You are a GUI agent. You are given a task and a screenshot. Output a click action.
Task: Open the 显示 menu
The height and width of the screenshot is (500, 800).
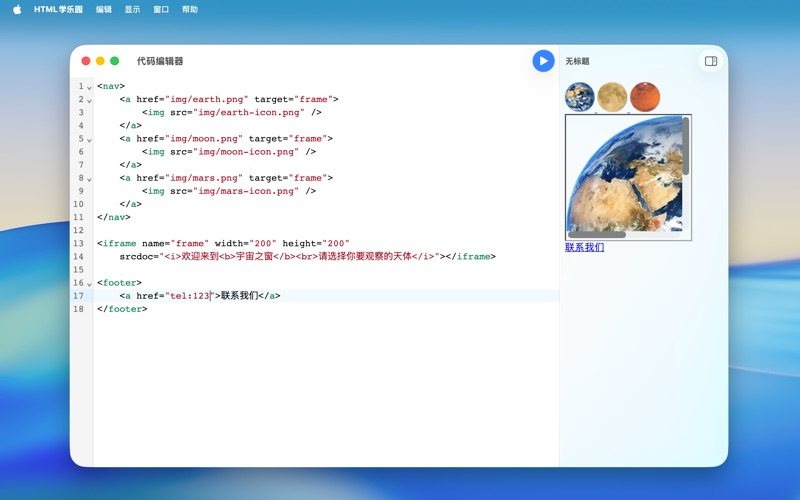132,9
